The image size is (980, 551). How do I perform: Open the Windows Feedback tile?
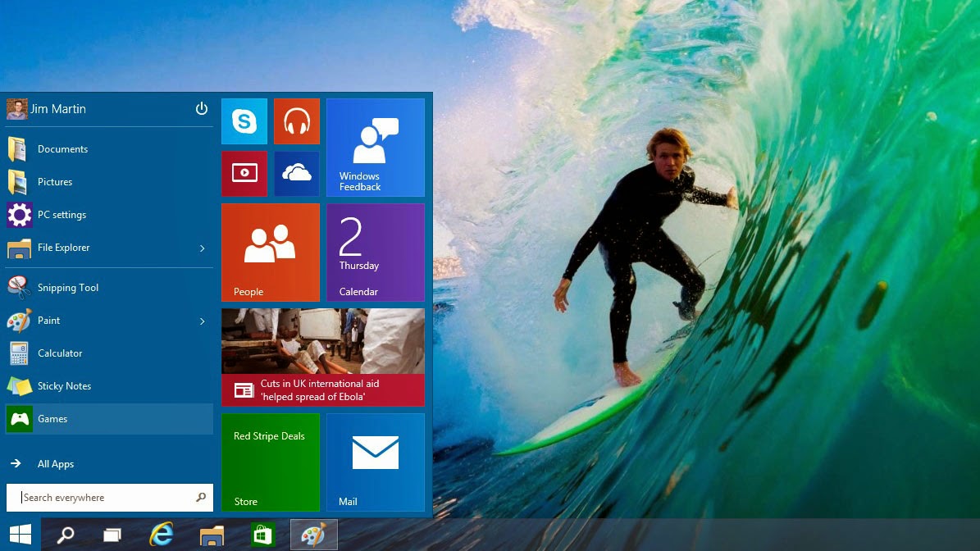tap(376, 148)
